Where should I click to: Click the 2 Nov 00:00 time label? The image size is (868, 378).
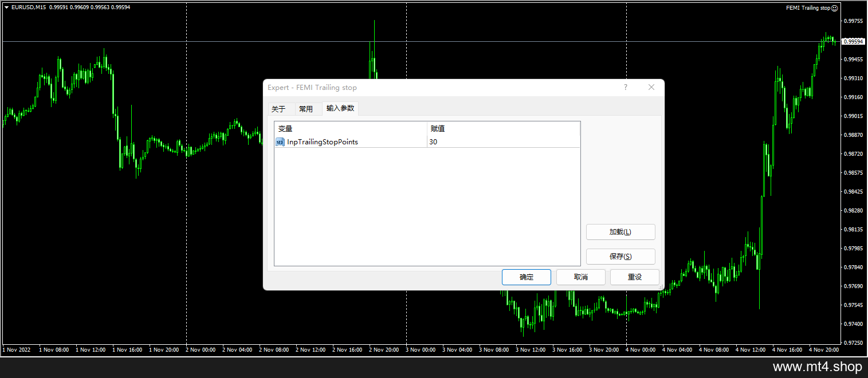click(x=201, y=349)
